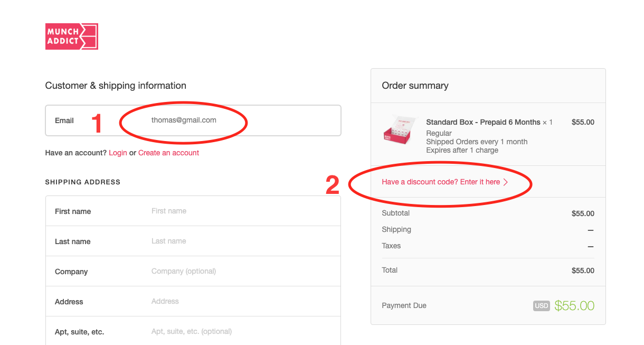Viewport: 644px width, 345px height.
Task: Focus the Apt, suite, etc. field
Action: (193, 331)
